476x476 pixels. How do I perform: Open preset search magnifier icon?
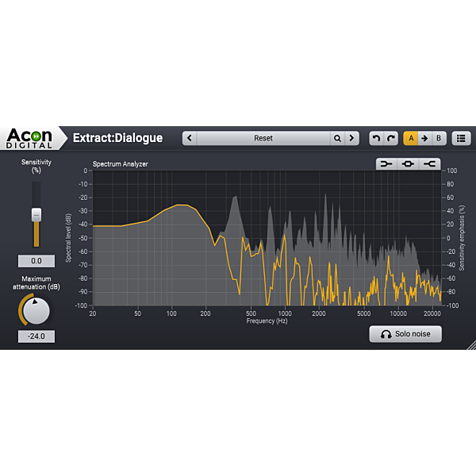tap(337, 138)
